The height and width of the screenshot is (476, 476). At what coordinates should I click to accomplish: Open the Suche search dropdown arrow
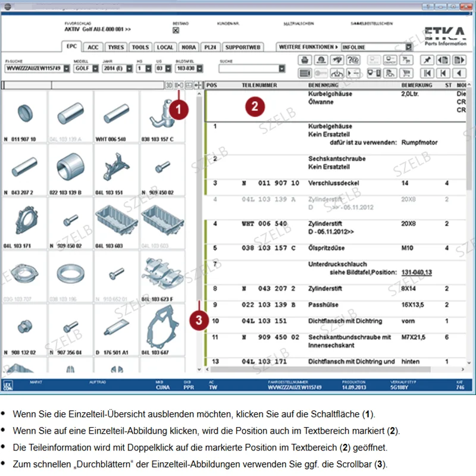tap(282, 68)
